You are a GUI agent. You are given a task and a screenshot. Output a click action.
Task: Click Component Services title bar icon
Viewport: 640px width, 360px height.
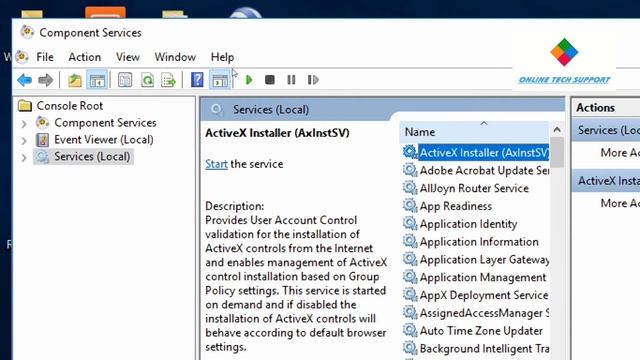[x=27, y=32]
